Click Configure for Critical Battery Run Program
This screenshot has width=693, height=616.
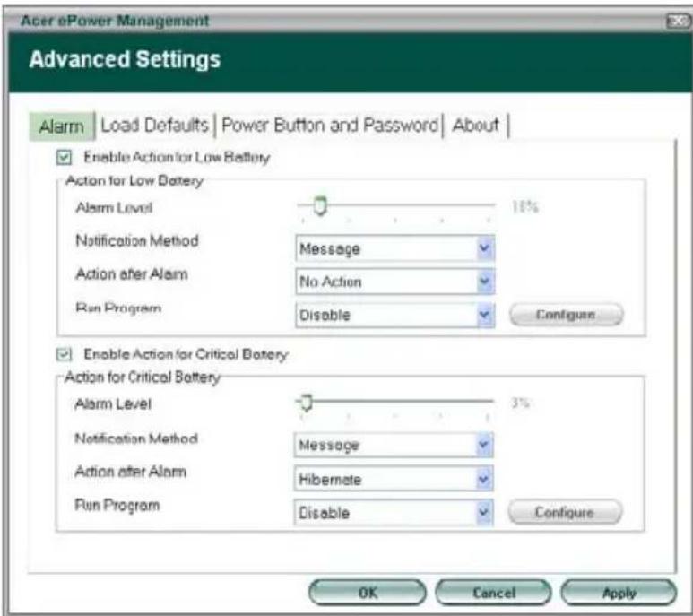(565, 512)
